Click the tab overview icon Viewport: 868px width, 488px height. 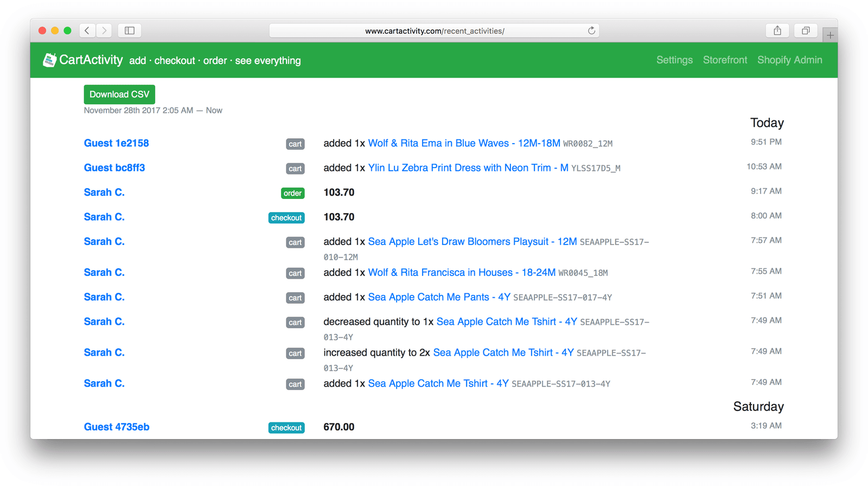tap(805, 31)
